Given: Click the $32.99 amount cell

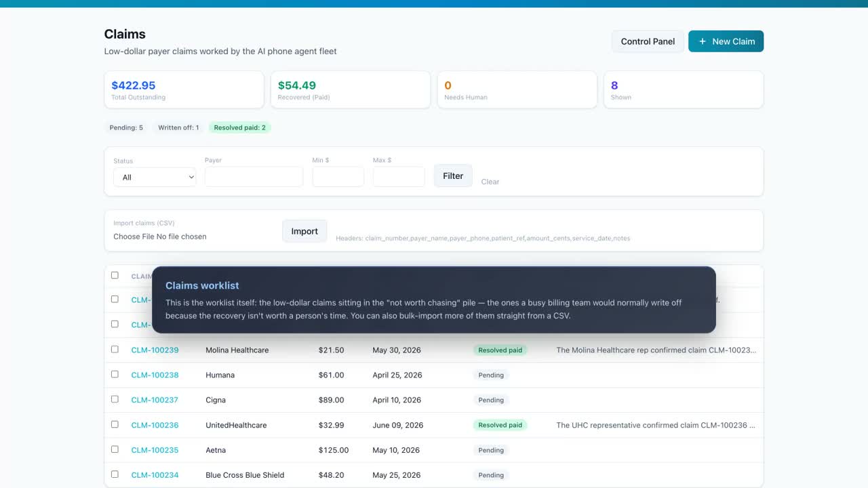Looking at the screenshot, I should pyautogui.click(x=332, y=426).
